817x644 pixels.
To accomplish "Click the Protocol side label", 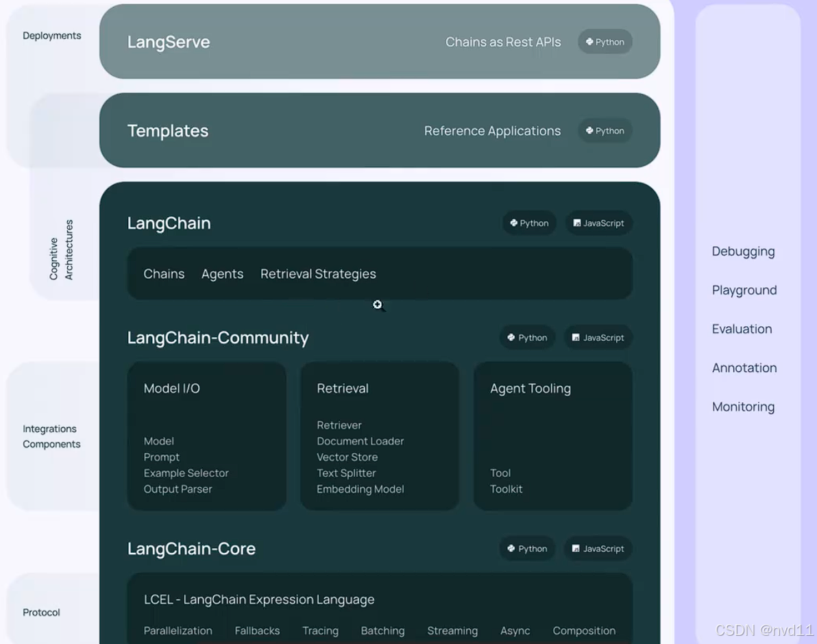I will [x=41, y=612].
